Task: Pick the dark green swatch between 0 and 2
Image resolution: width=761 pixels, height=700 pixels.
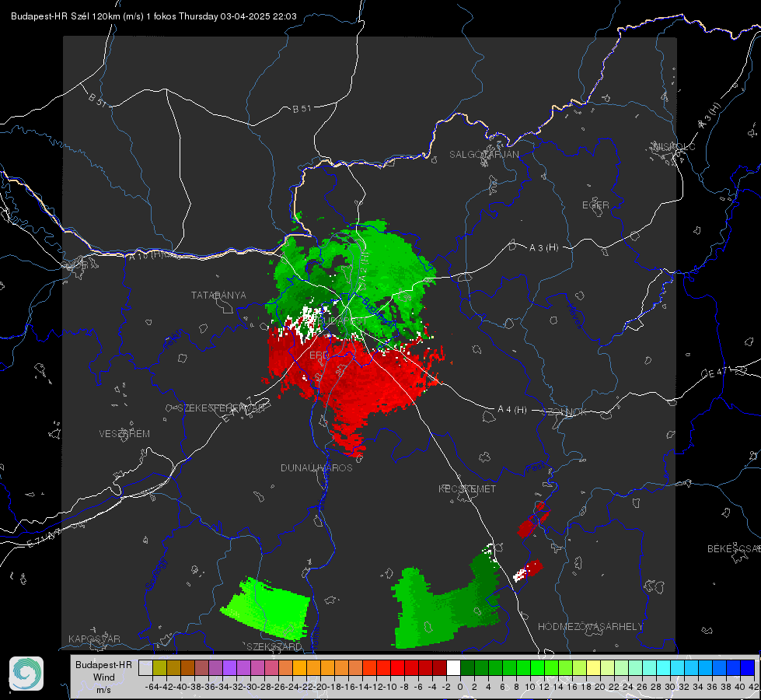Action: 467,668
